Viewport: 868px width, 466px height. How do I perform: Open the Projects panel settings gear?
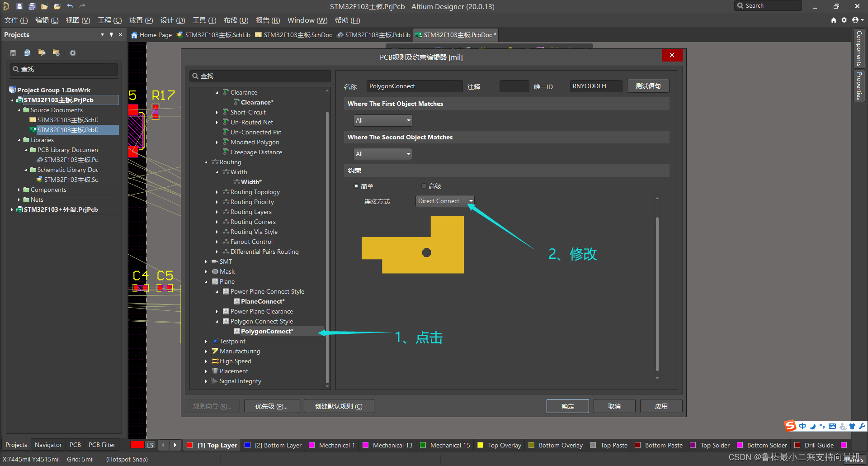point(72,53)
